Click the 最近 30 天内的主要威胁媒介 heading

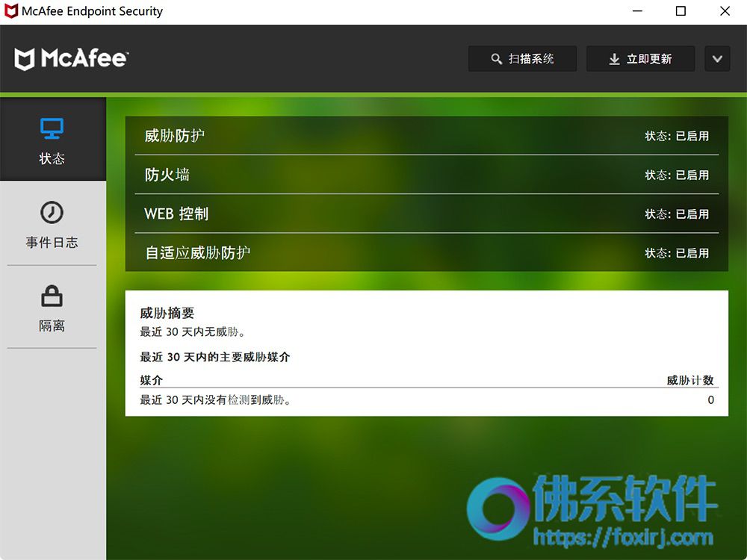point(215,357)
